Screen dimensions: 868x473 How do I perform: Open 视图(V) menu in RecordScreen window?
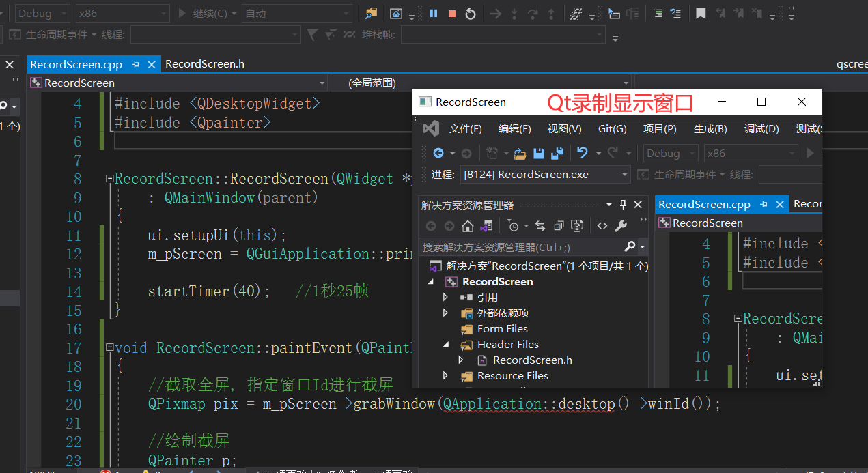tap(564, 129)
